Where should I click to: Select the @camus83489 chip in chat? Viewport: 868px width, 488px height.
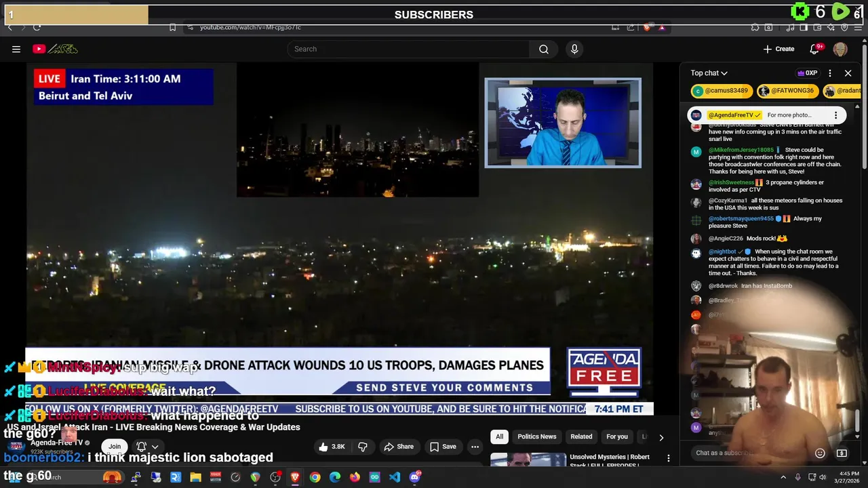(x=720, y=91)
